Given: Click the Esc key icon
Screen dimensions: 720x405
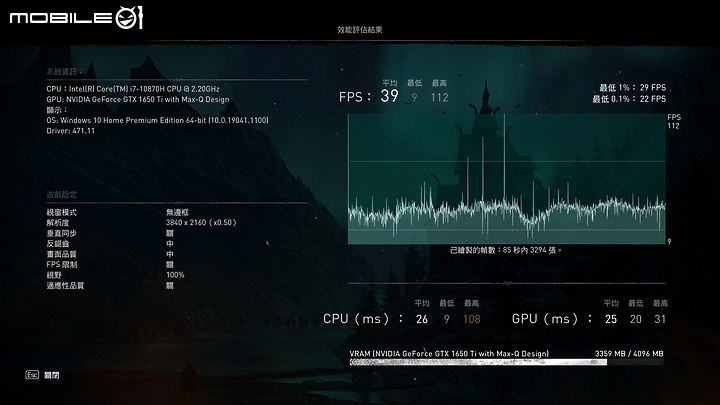Looking at the screenshot, I should click(x=32, y=375).
